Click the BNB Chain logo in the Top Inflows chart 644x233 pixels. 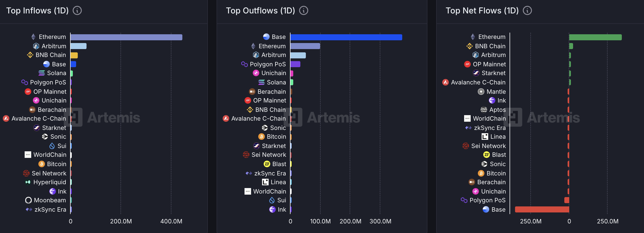click(x=30, y=55)
